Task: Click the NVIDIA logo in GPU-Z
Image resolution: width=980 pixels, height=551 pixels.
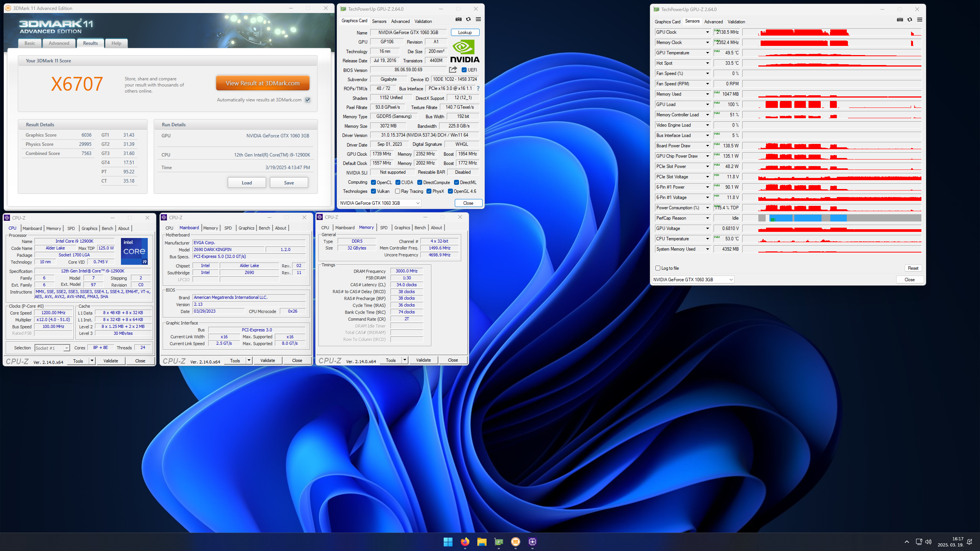Action: tap(465, 51)
